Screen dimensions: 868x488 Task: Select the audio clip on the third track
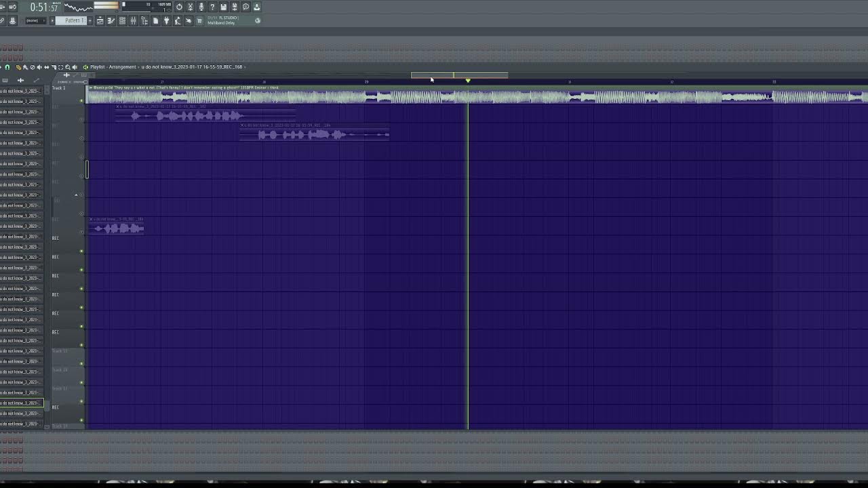(314, 131)
